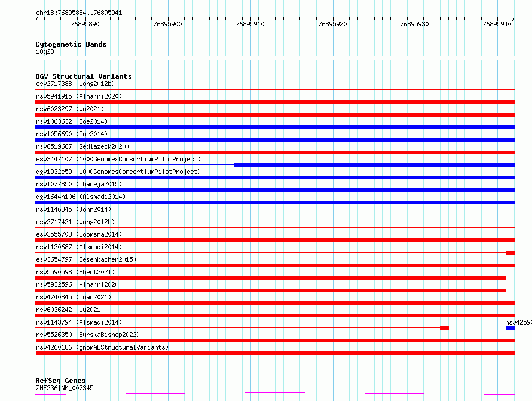Click esv3555703 (Boomsma2014) variant label
This screenshot has height=401, width=532.
[79, 234]
